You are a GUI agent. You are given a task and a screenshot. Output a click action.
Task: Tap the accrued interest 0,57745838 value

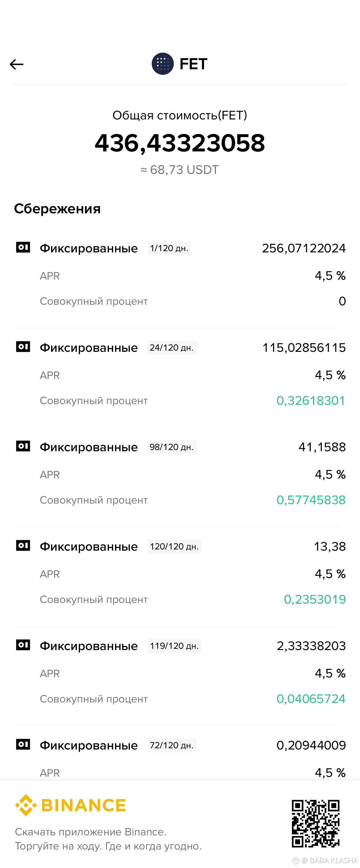tap(311, 500)
